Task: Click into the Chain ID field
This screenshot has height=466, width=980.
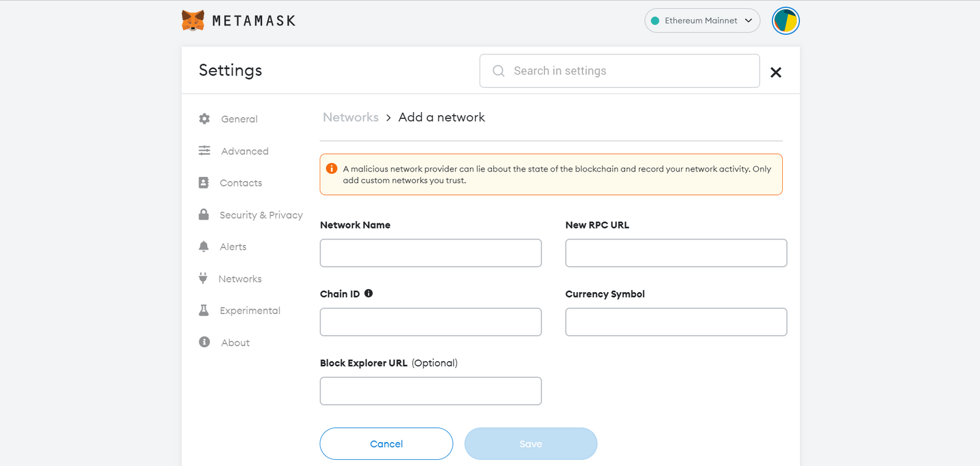Action: click(431, 322)
